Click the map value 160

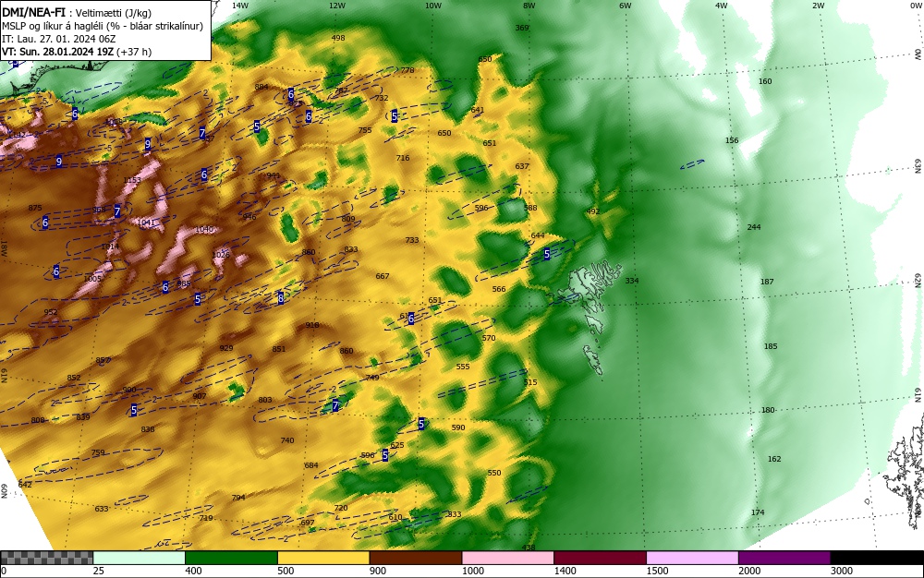coord(765,81)
